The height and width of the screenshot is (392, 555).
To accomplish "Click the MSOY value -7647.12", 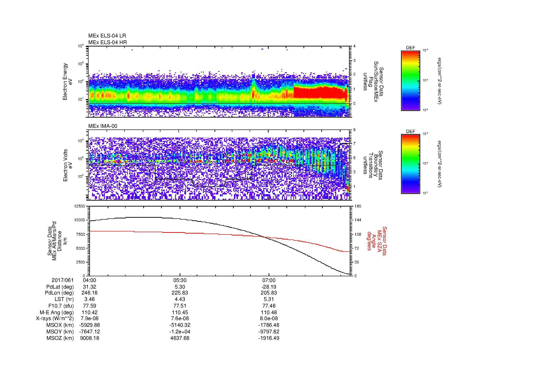I will pyautogui.click(x=89, y=332).
